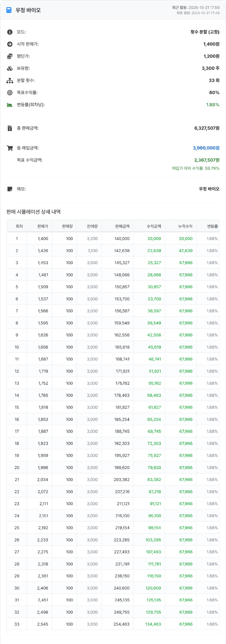Click the green 1.88% 변동률 value

click(212, 105)
